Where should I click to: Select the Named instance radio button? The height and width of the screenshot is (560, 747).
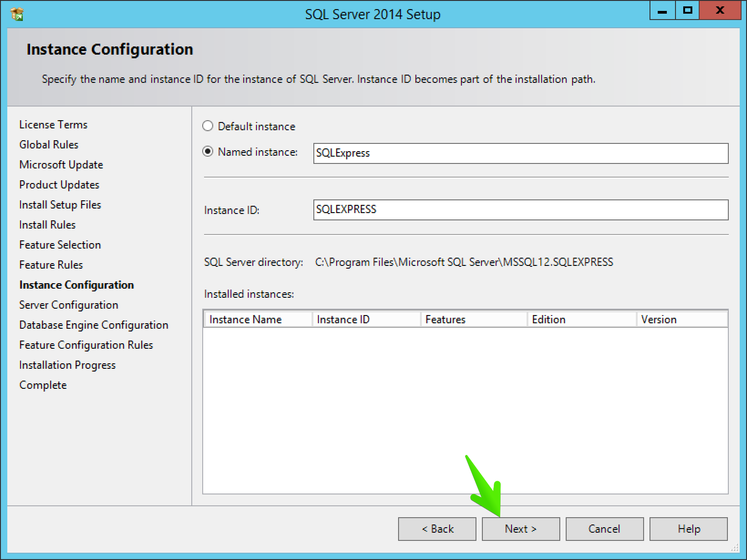[208, 152]
